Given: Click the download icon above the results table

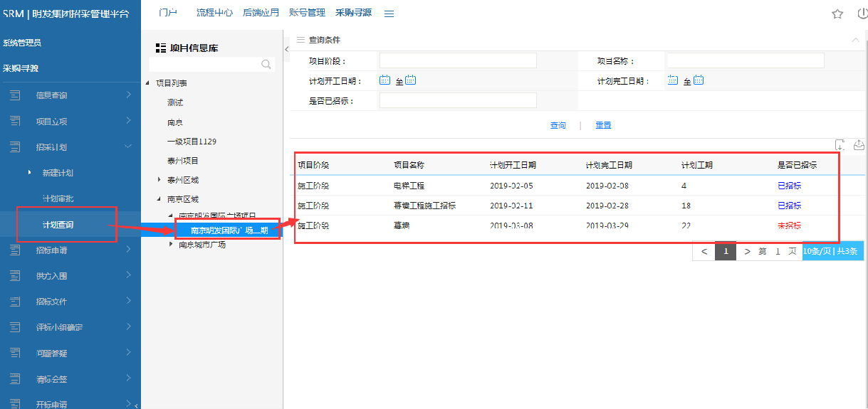Looking at the screenshot, I should point(840,145).
